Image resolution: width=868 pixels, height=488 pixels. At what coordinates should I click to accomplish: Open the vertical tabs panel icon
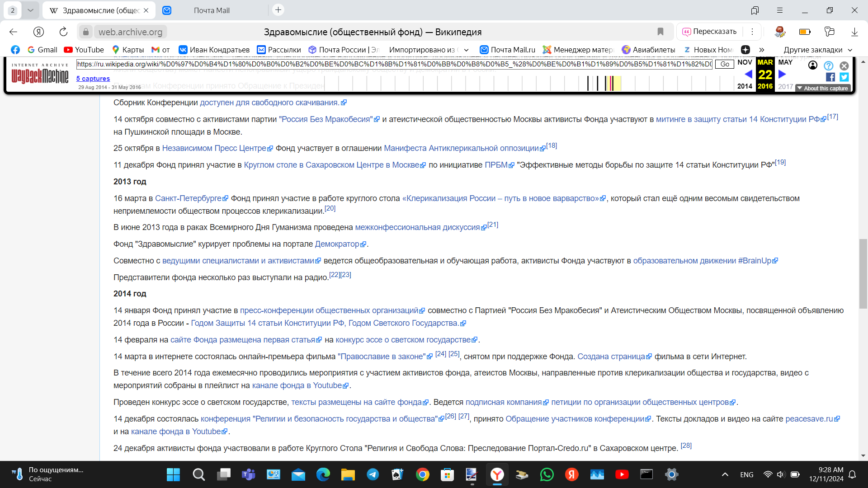pos(755,10)
